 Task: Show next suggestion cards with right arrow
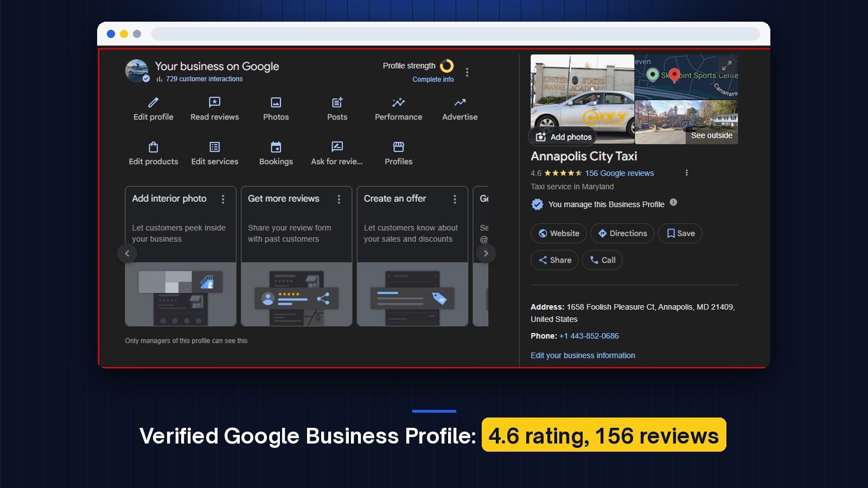[x=486, y=253]
